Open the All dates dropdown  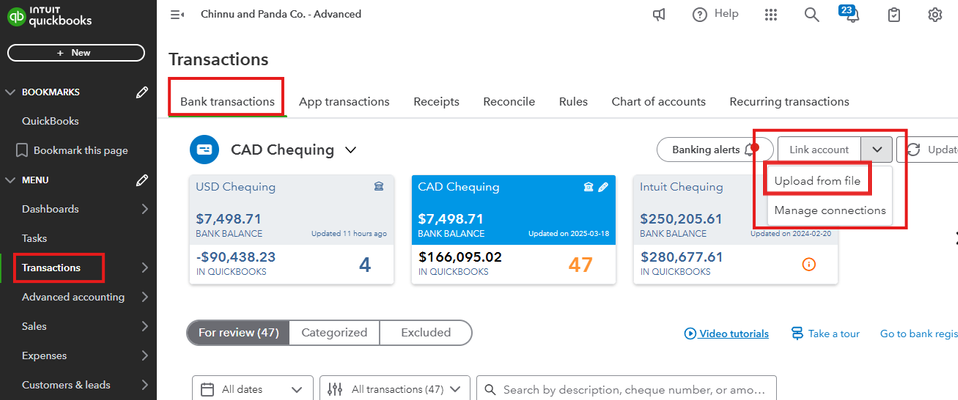tap(251, 389)
